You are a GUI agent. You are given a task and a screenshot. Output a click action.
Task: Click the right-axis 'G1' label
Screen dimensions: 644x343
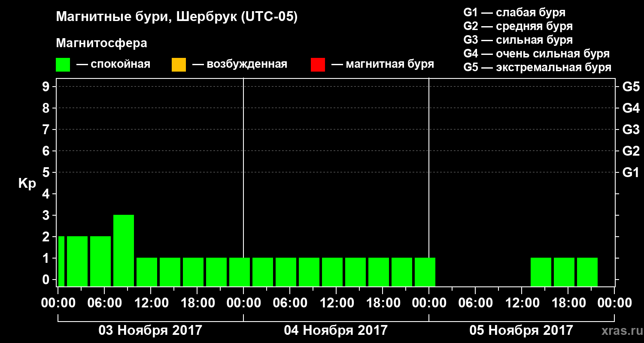631,172
